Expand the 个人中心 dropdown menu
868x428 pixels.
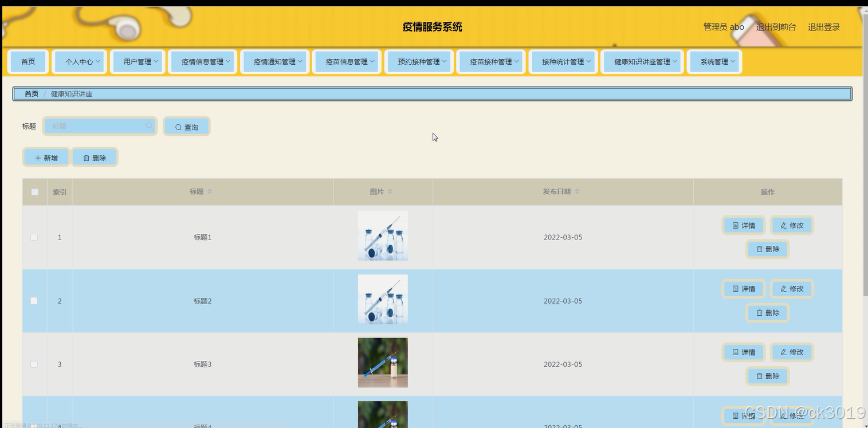80,62
